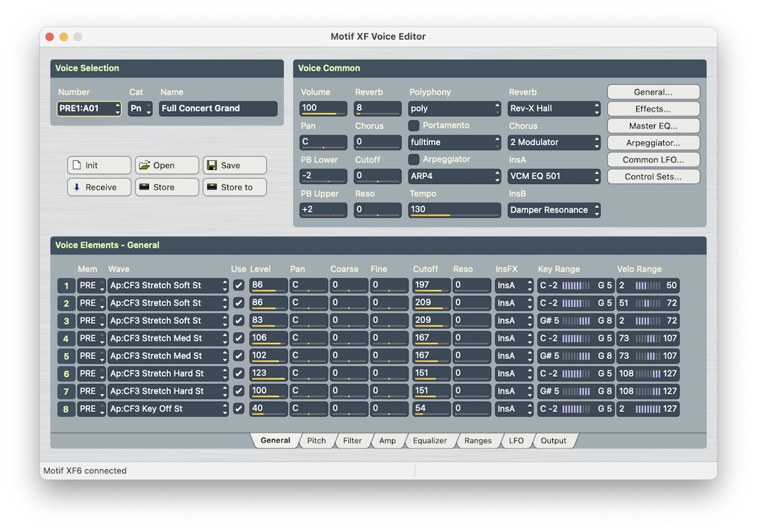Viewport: 757px width, 532px height.
Task: Switch to the Equalizer tab
Action: coord(430,441)
